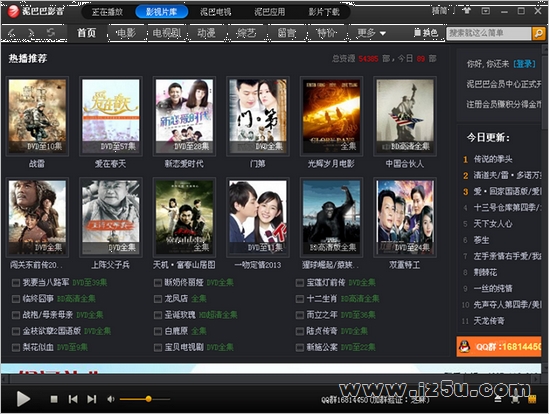
Task: Skip to the previous track
Action: point(73,399)
